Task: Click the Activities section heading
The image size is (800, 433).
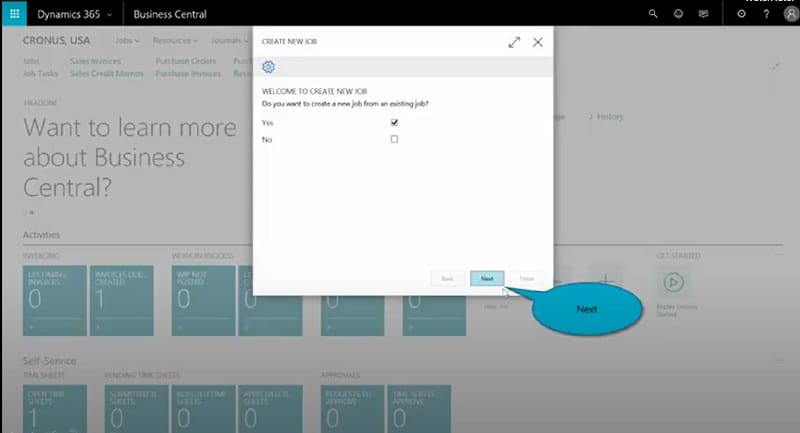Action: [41, 235]
